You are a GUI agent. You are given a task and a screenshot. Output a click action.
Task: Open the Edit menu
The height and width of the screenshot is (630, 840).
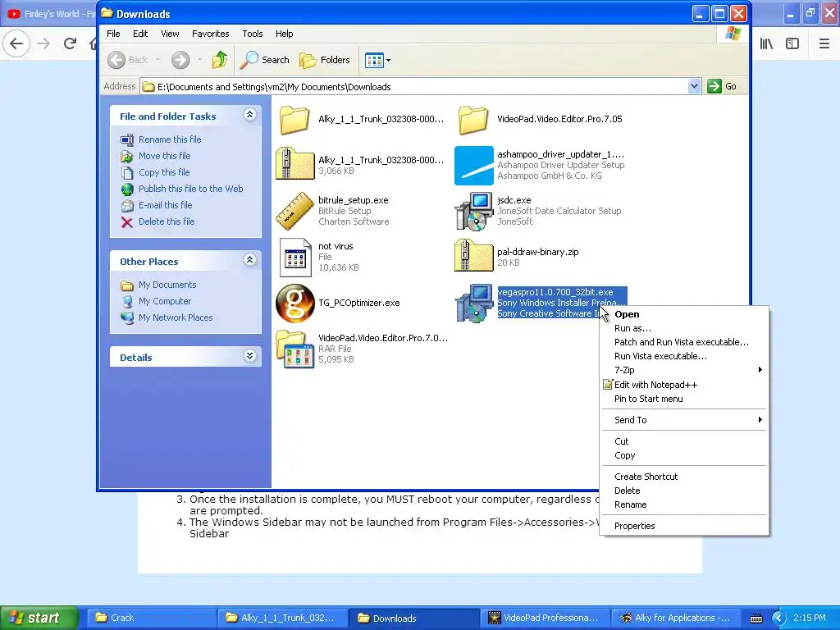click(140, 34)
